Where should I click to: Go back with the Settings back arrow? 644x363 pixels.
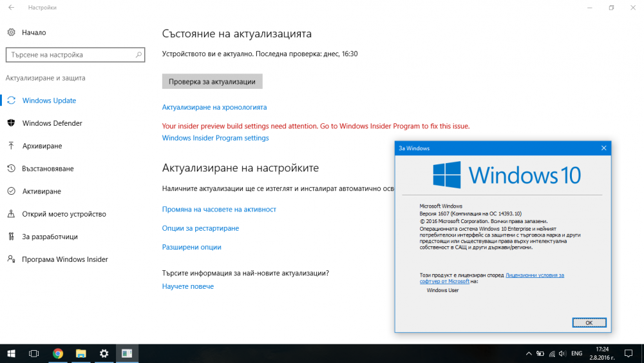(11, 7)
